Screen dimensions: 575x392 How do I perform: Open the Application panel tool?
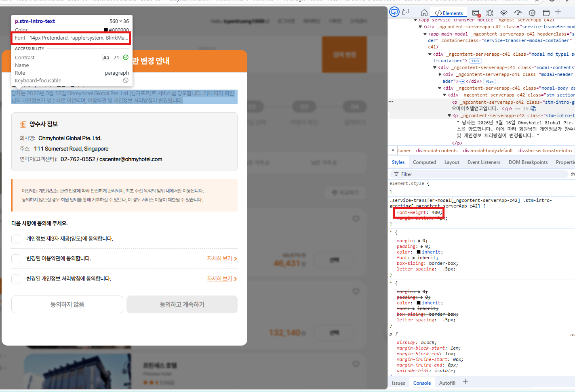point(546,13)
